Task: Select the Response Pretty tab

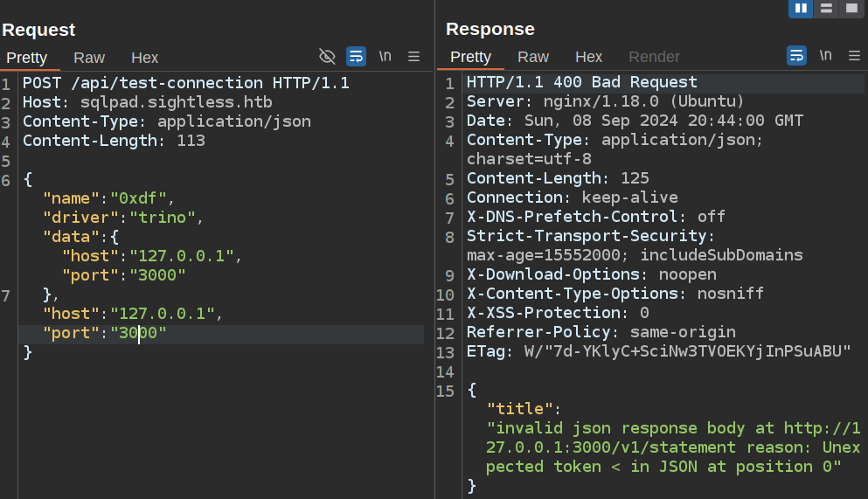Action: (471, 57)
